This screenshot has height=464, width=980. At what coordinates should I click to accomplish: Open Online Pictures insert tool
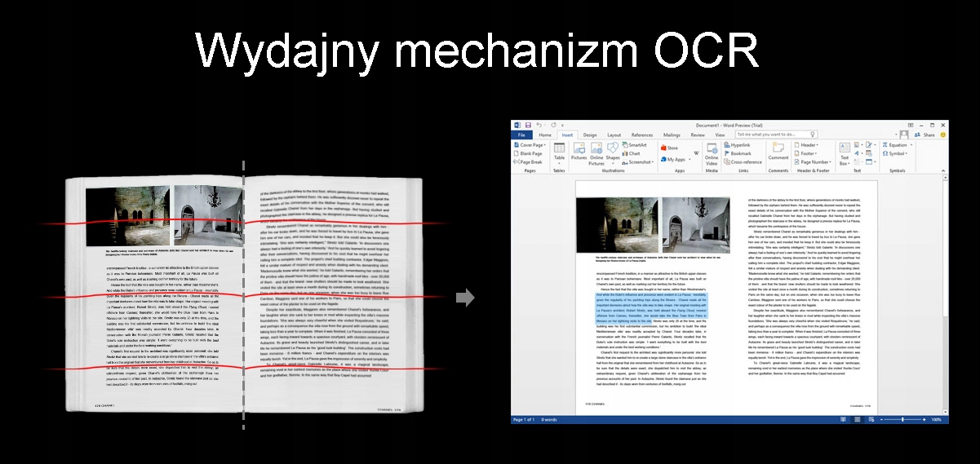[x=596, y=152]
